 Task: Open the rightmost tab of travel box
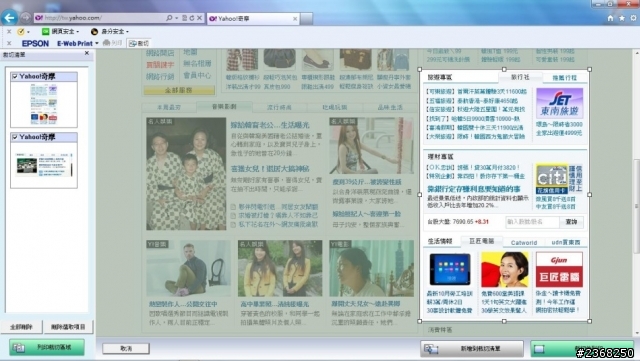click(x=564, y=78)
